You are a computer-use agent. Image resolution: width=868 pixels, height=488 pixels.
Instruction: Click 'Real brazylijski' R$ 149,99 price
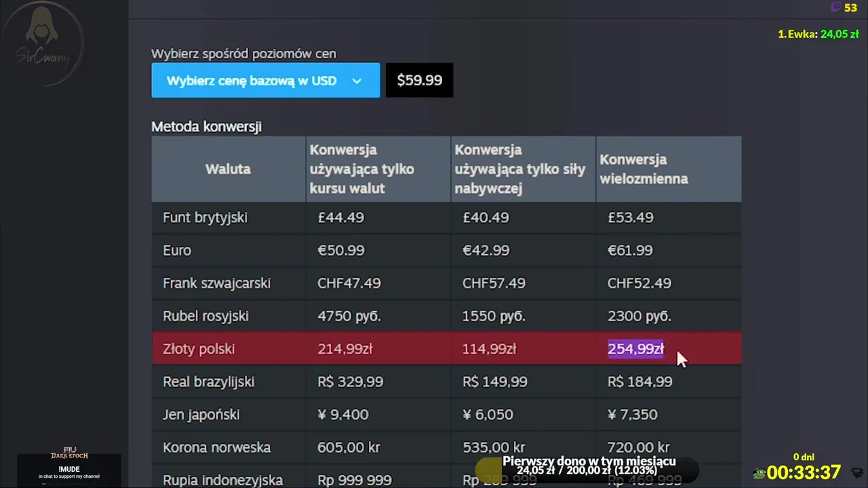point(494,382)
